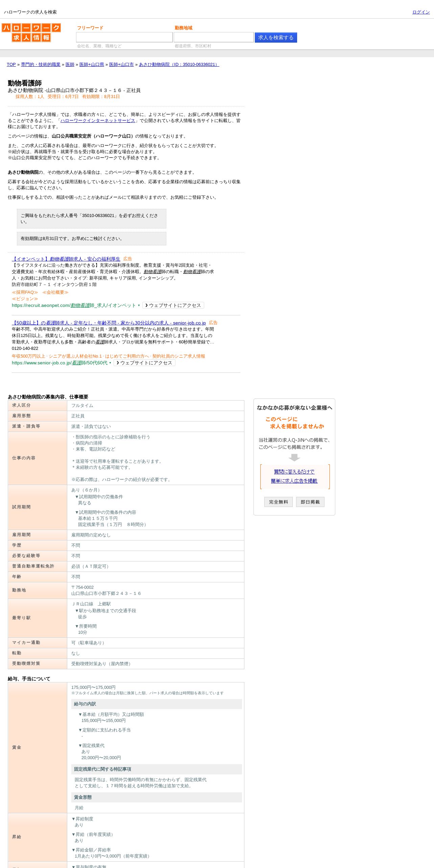Click 雇用期間の定めなし cell
434x868 pixels.
[x=91, y=535]
